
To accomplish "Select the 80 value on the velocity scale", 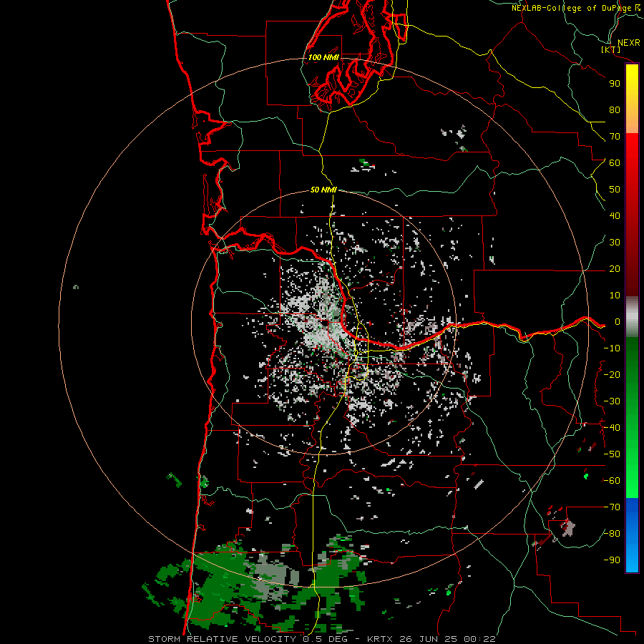I will (x=615, y=109).
